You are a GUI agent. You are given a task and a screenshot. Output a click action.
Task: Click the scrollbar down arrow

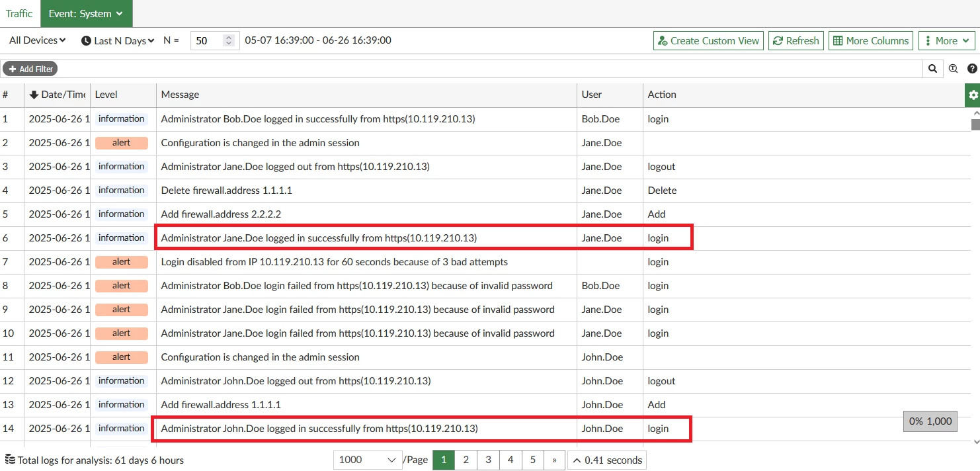(x=976, y=441)
